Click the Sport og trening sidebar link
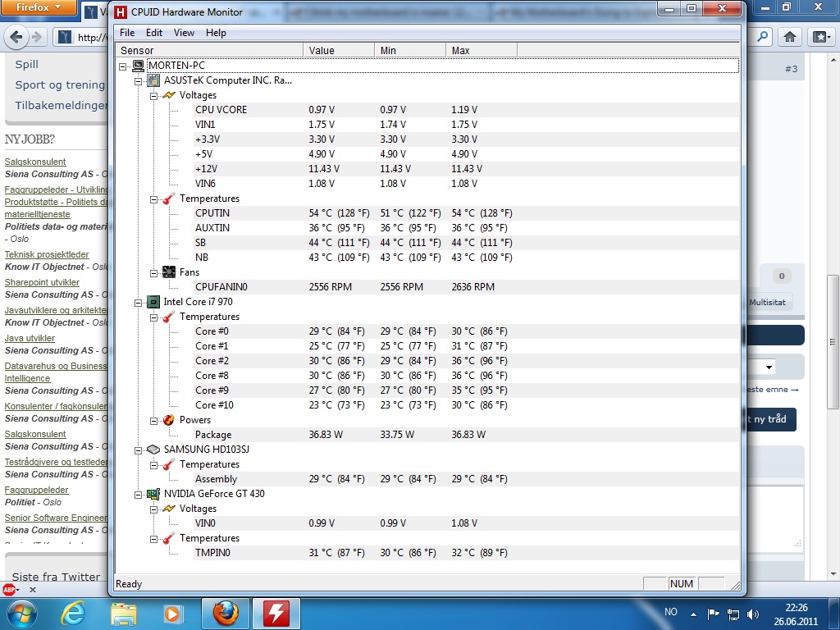The height and width of the screenshot is (630, 840). tap(60, 84)
